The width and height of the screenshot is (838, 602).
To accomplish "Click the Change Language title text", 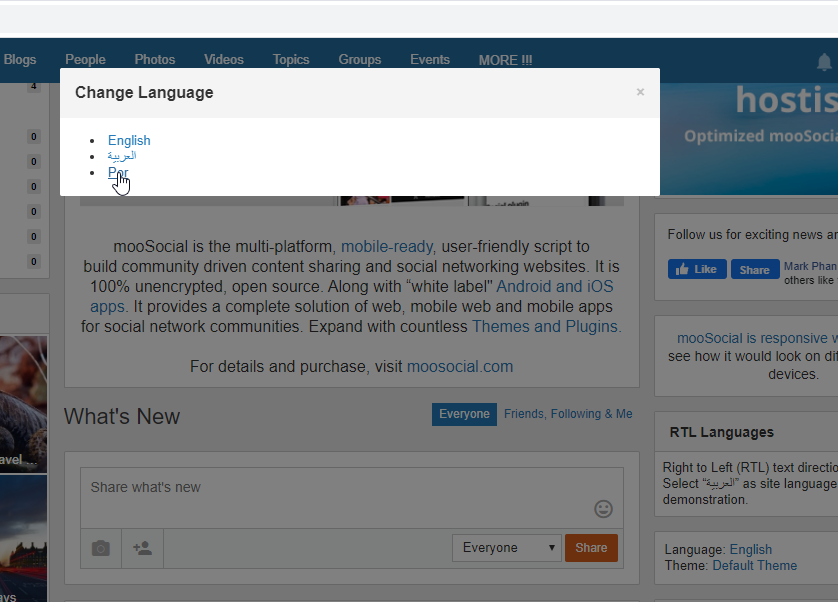I will point(144,92).
